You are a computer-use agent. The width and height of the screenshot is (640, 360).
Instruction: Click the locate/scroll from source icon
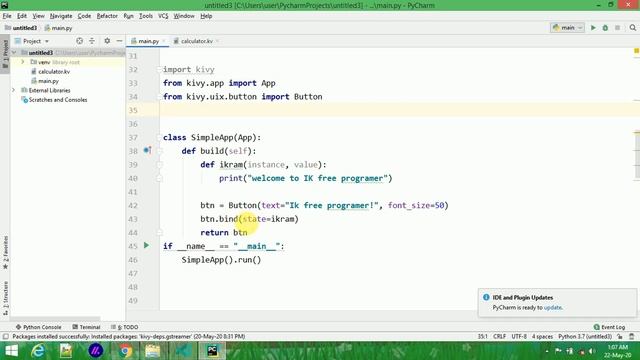80,41
